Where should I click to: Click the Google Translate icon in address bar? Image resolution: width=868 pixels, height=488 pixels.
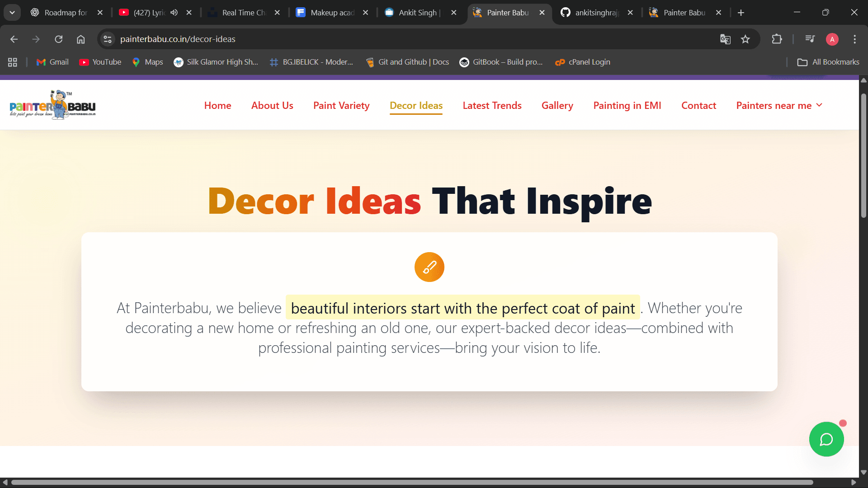click(725, 39)
